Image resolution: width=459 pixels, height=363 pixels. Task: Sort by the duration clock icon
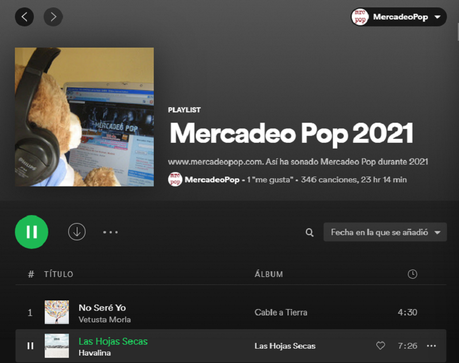tap(412, 274)
